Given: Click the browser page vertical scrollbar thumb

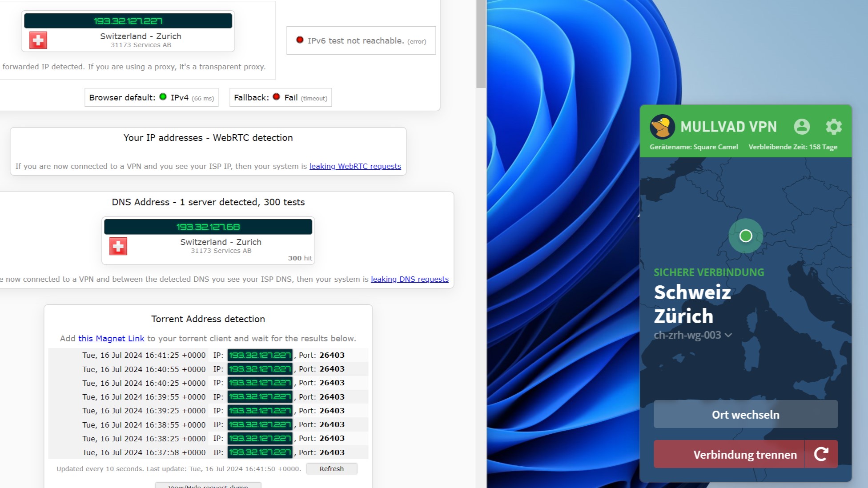Looking at the screenshot, I should (x=481, y=44).
